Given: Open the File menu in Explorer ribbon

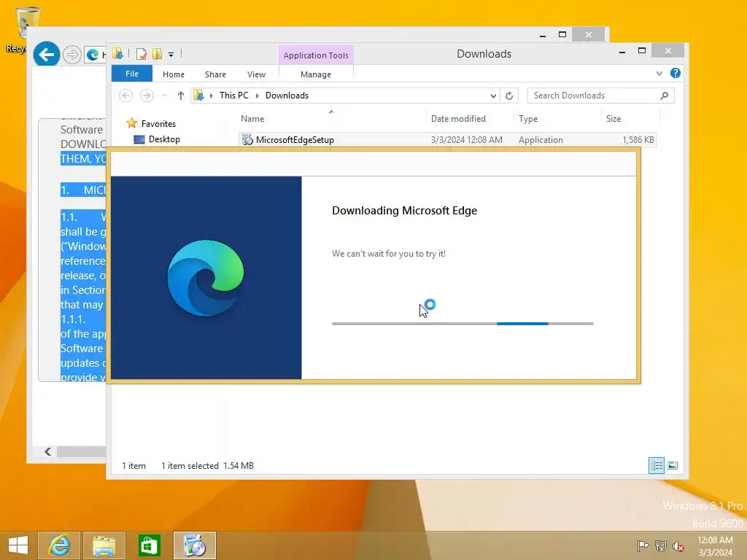Looking at the screenshot, I should pyautogui.click(x=132, y=74).
